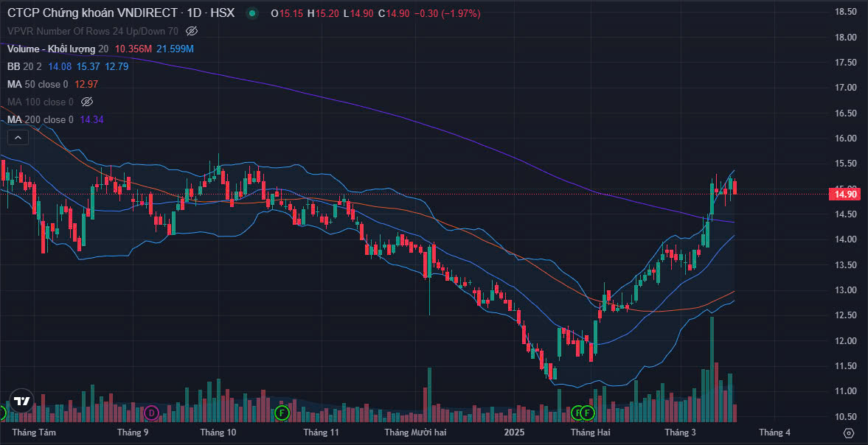Click the 2025 label on time axis

coord(514,432)
